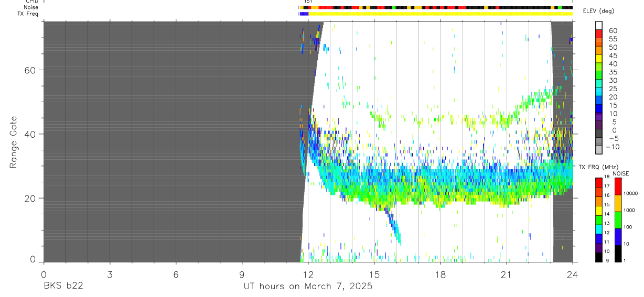Click the 24 tick on UT hours axis
The image size is (644, 297).
coord(573,274)
